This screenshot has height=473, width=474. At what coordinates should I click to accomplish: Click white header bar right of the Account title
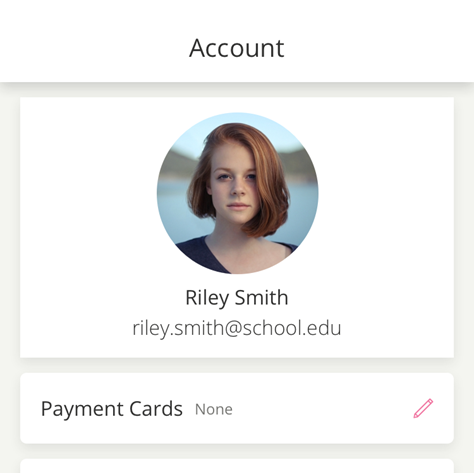(378, 47)
